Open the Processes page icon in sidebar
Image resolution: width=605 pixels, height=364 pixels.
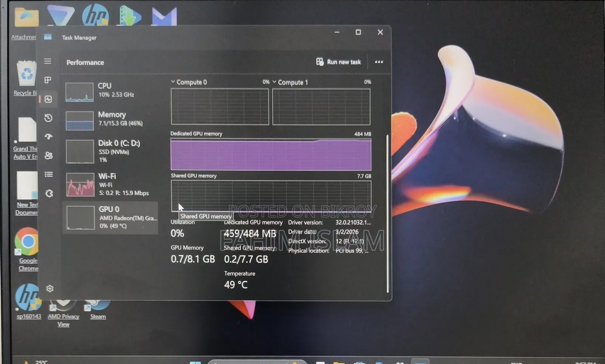click(x=48, y=80)
